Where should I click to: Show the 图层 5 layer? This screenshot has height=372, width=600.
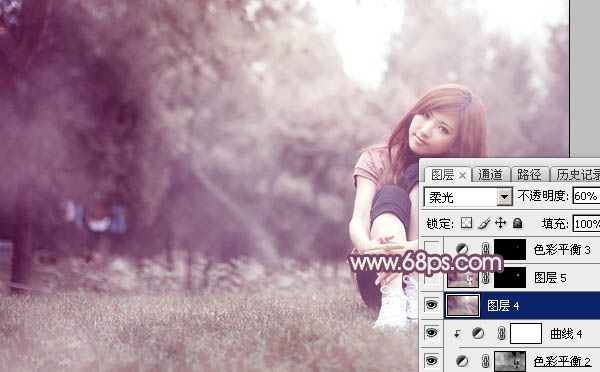coord(432,278)
